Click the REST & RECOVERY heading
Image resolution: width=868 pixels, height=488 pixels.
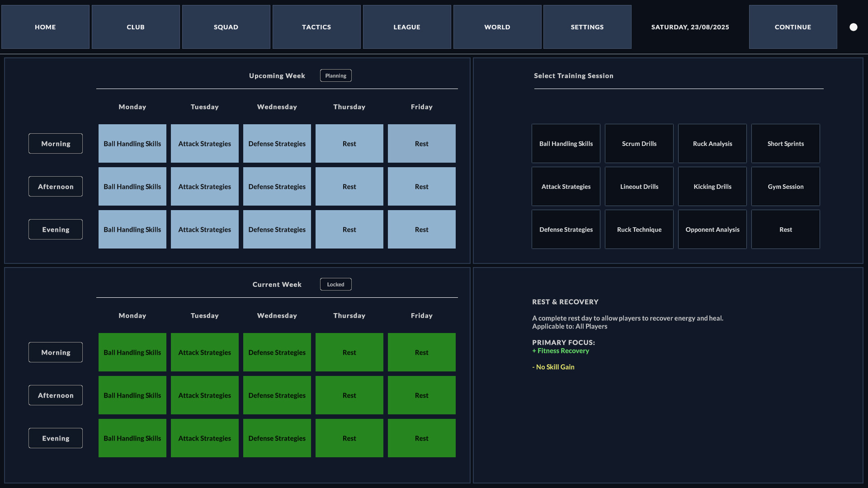point(565,302)
